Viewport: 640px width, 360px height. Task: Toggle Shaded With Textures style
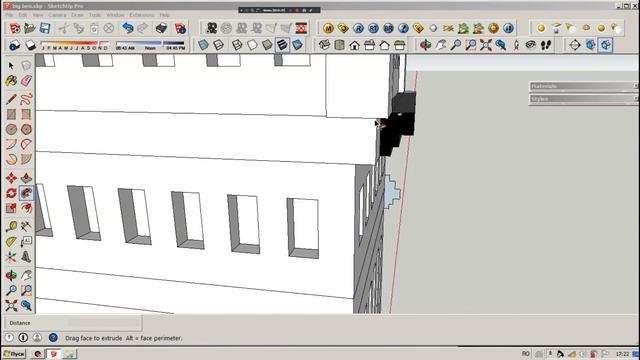pos(282,45)
